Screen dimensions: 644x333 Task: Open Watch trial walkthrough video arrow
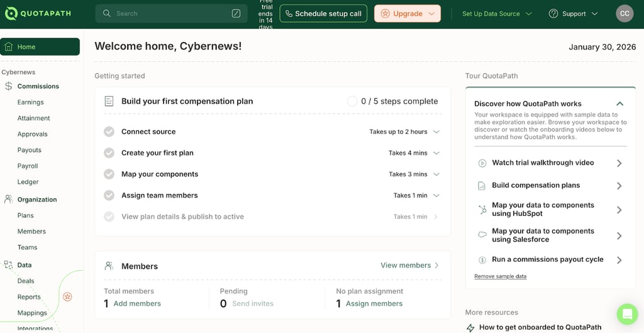coord(619,163)
